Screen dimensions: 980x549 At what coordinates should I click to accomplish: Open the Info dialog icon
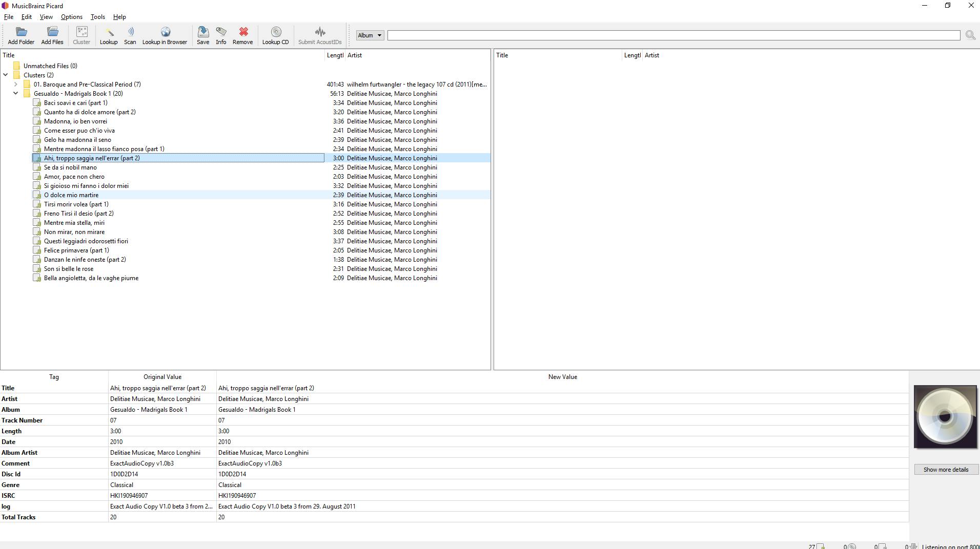coord(221,32)
